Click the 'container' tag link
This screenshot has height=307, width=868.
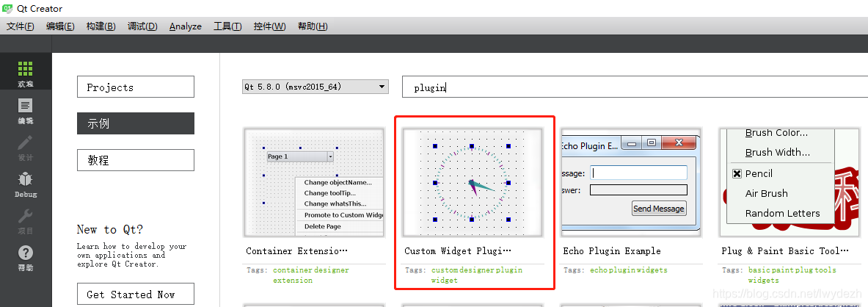[293, 270]
